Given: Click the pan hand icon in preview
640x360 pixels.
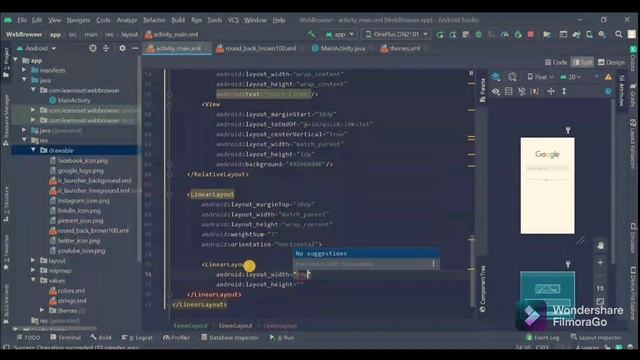Looking at the screenshot, I should [x=600, y=246].
